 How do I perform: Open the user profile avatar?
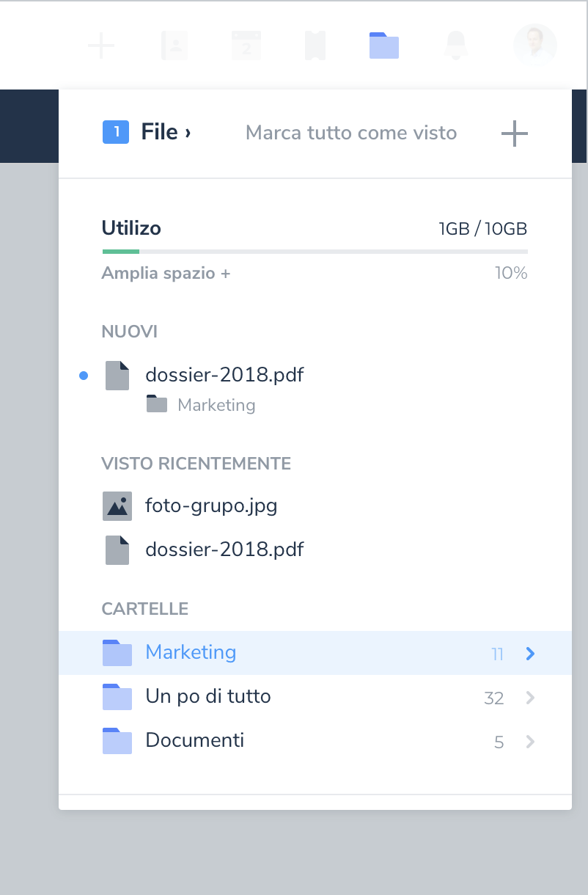coord(535,45)
